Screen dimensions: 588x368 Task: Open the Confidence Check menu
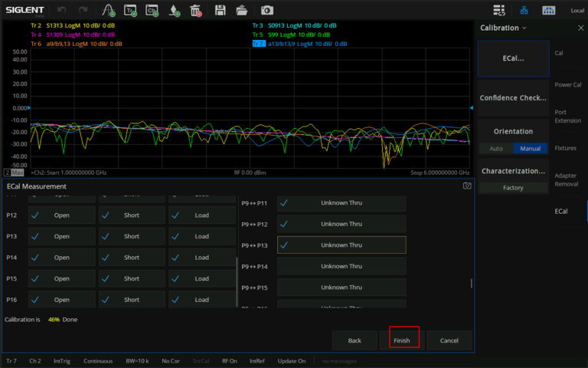(513, 98)
